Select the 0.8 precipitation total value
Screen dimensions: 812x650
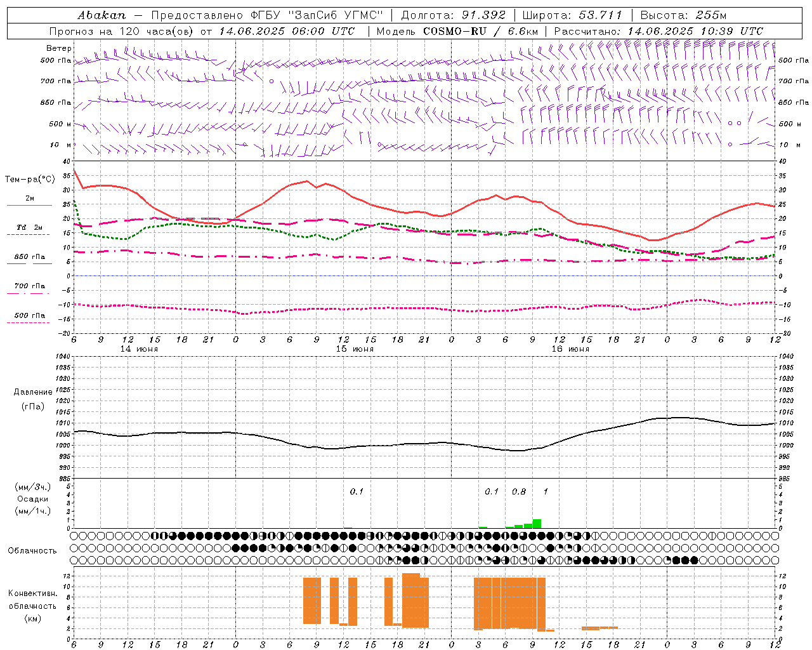click(519, 492)
